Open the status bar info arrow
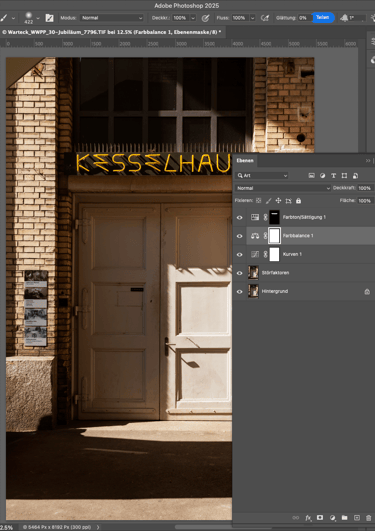 pyautogui.click(x=98, y=527)
